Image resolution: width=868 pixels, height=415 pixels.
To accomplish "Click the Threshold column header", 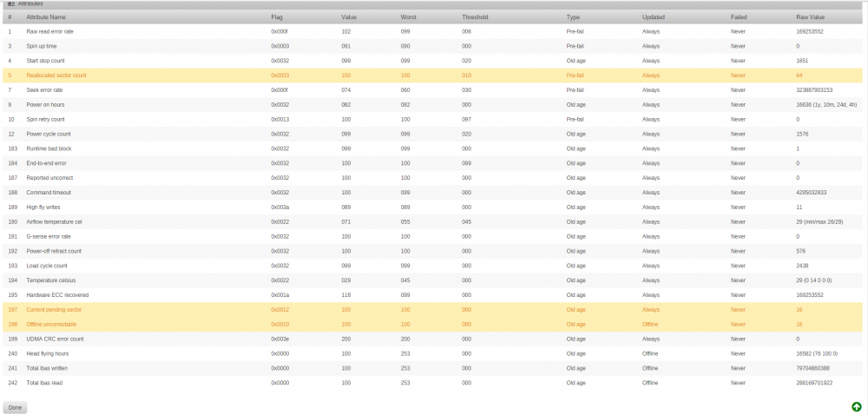I will (475, 17).
